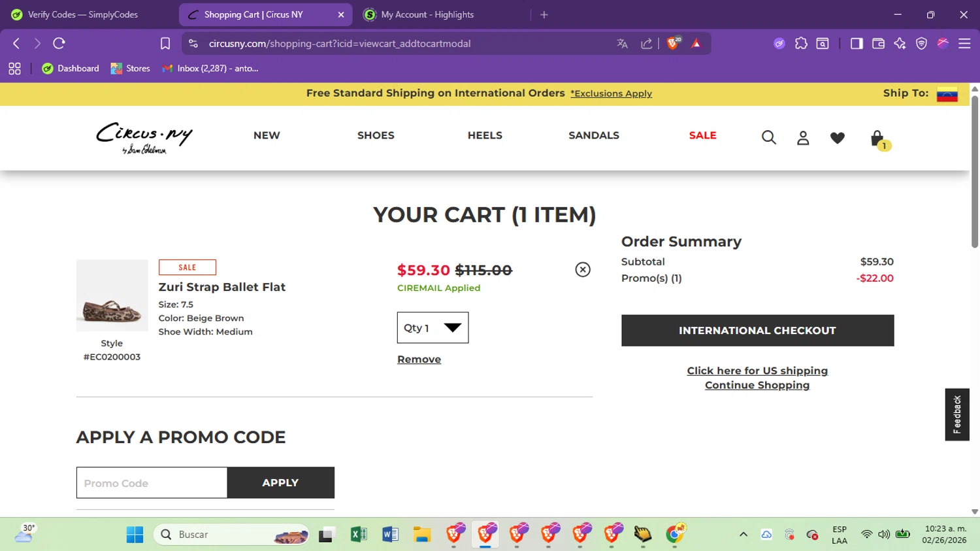Screen dimensions: 980x551
Task: Open the Feedback side tab
Action: click(x=957, y=414)
